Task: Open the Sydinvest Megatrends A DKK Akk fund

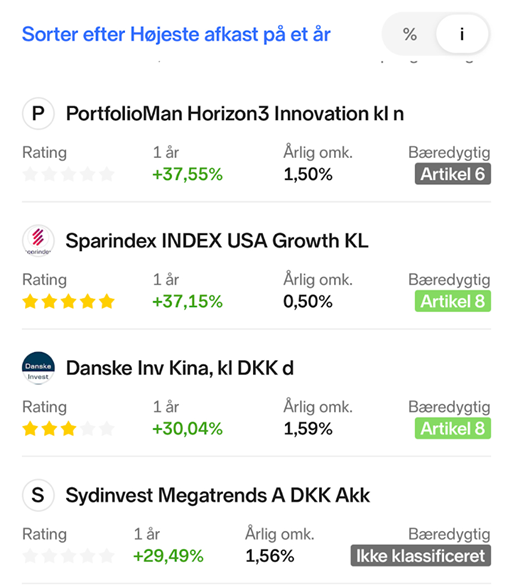Action: [218, 495]
